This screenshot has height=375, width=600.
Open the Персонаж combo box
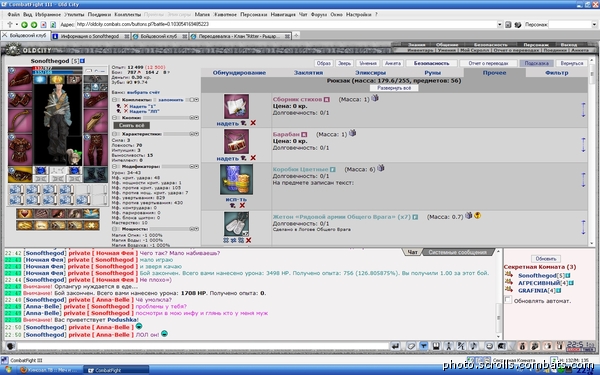[572, 24]
